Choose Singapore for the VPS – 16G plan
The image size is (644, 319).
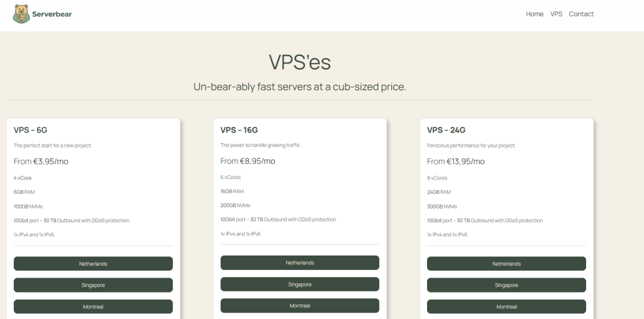click(300, 284)
